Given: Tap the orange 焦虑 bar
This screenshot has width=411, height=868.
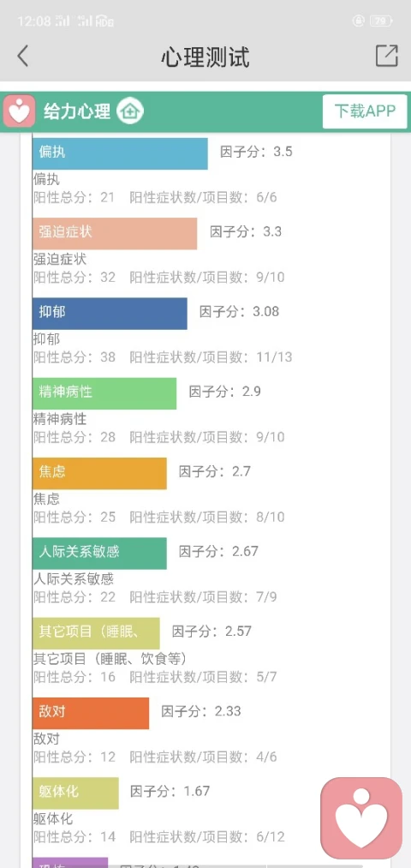Looking at the screenshot, I should point(99,473).
